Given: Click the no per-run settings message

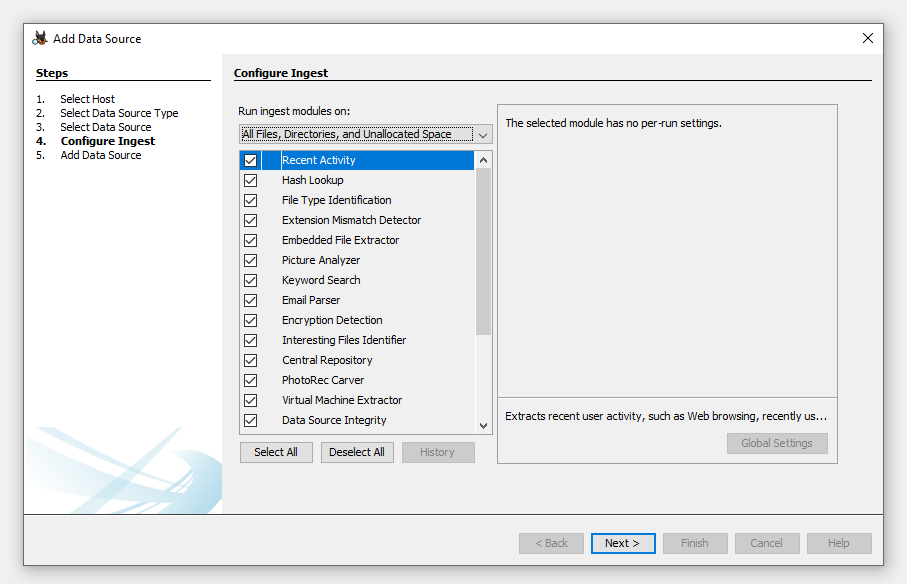Looking at the screenshot, I should pyautogui.click(x=613, y=123).
